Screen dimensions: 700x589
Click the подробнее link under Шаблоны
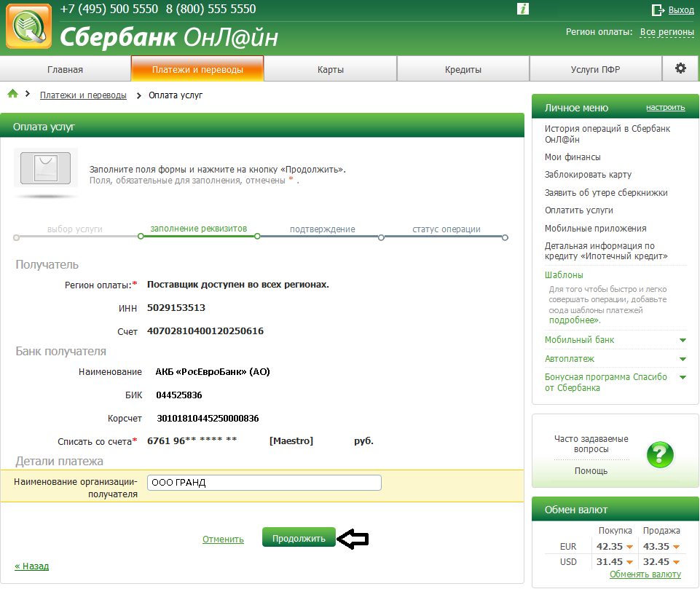574,320
